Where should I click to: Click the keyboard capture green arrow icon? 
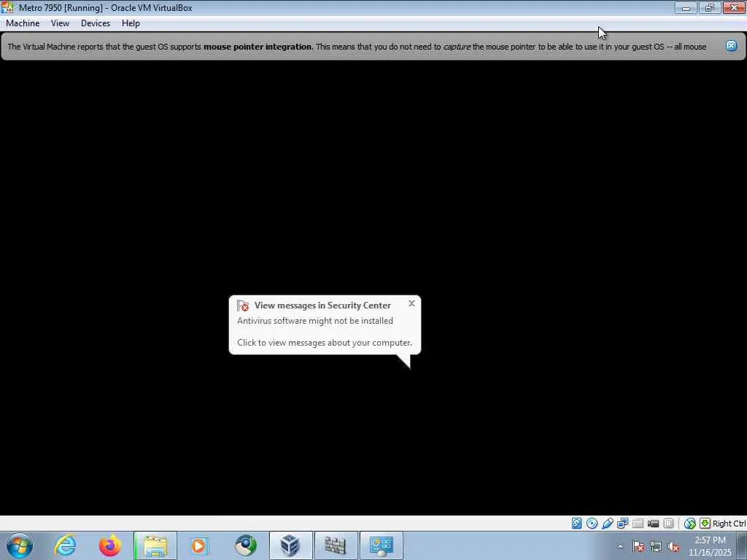click(705, 524)
